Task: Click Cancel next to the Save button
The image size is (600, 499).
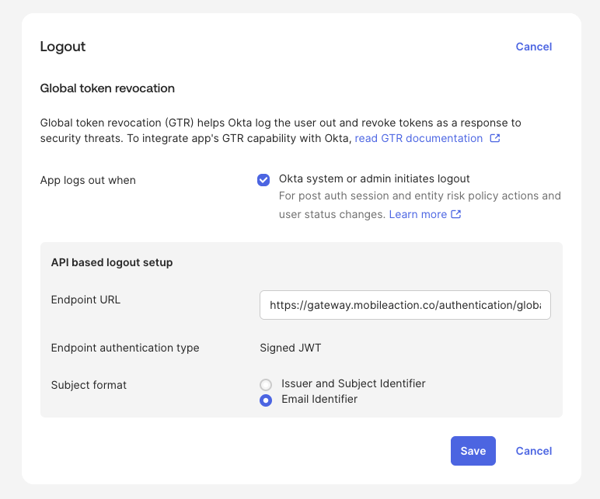Action: 533,451
